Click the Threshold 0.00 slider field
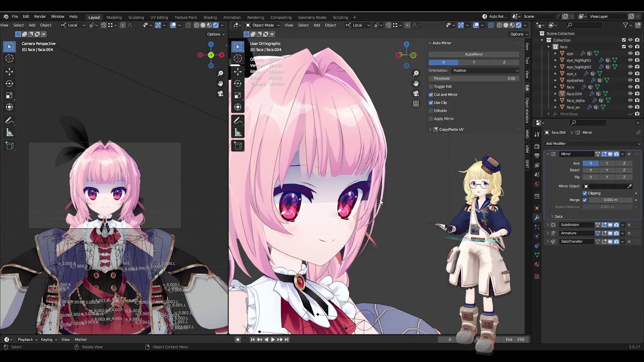This screenshot has width=644, height=362. (474, 78)
